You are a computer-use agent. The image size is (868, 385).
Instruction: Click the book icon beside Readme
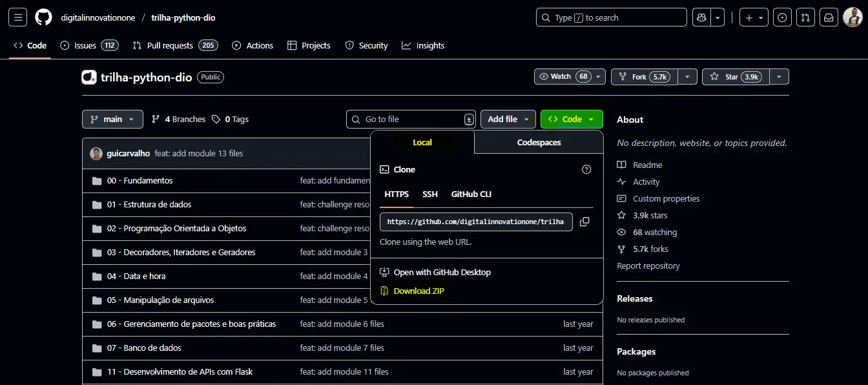[x=621, y=165]
